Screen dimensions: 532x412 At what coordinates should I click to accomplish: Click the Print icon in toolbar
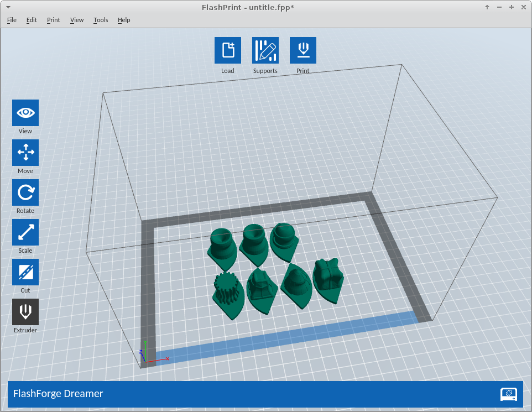click(x=302, y=50)
